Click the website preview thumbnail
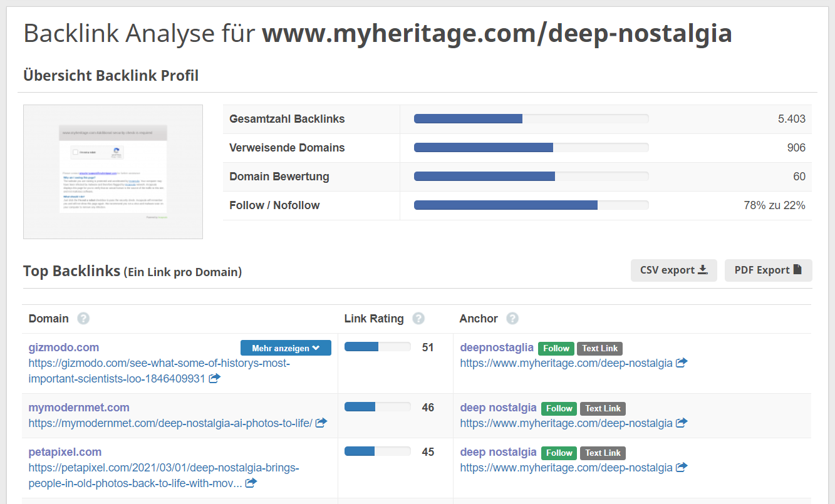 pyautogui.click(x=113, y=172)
